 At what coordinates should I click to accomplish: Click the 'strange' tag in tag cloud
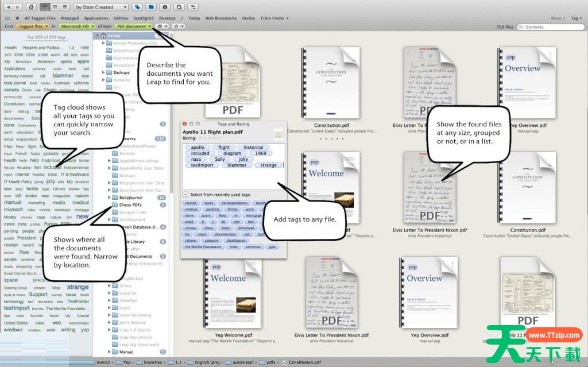tap(78, 287)
